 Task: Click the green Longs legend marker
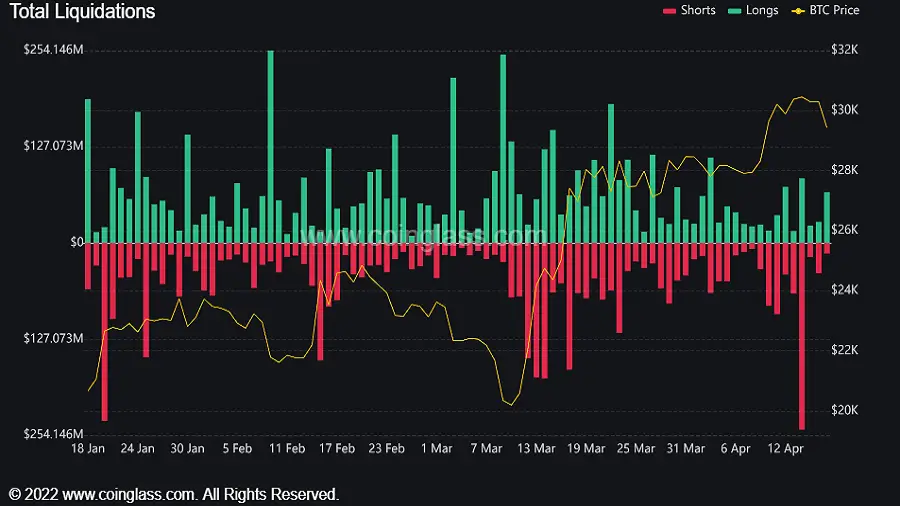(x=734, y=11)
